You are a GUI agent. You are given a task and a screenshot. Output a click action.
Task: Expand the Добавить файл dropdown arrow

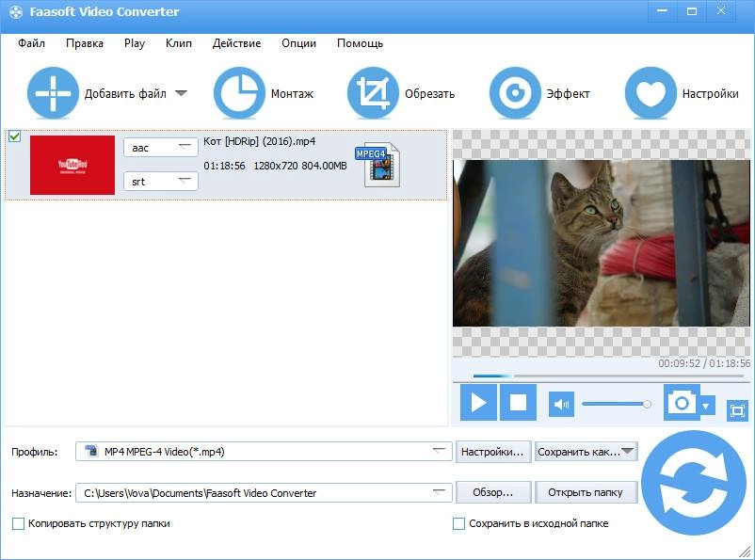click(x=181, y=93)
